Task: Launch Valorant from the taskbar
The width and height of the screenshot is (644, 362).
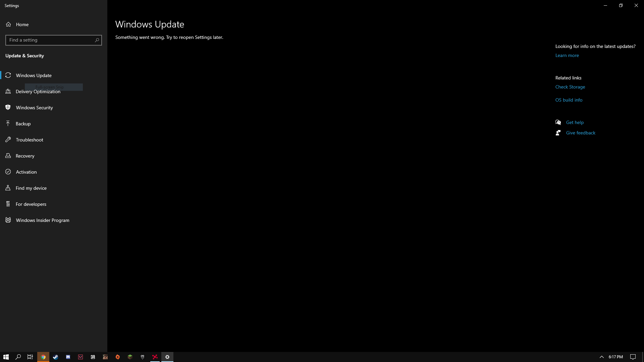Action: (80, 357)
